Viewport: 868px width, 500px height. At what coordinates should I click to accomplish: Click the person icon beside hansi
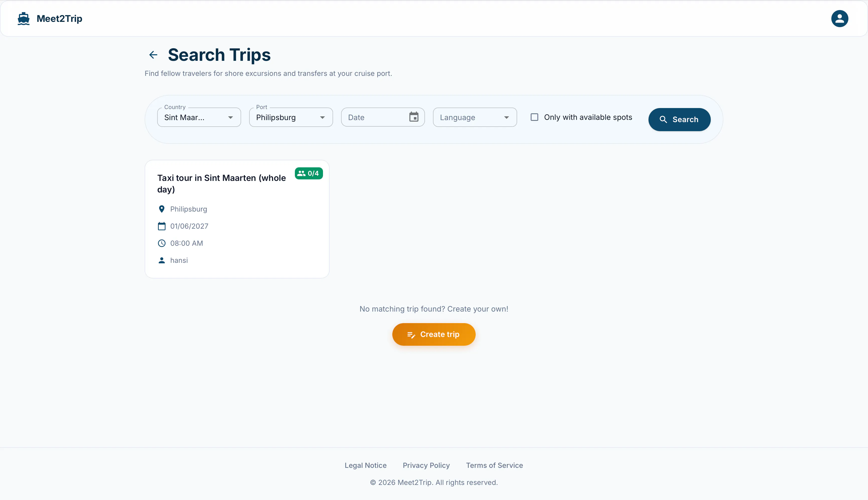(x=162, y=260)
